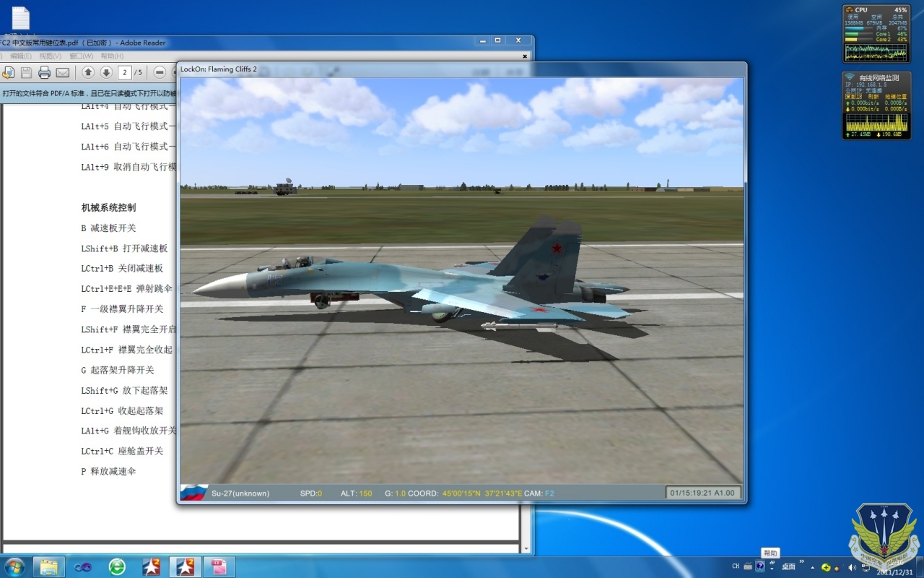The image size is (924, 578).
Task: Open the 窗口(W) menu in Adobe Reader
Action: [x=81, y=56]
